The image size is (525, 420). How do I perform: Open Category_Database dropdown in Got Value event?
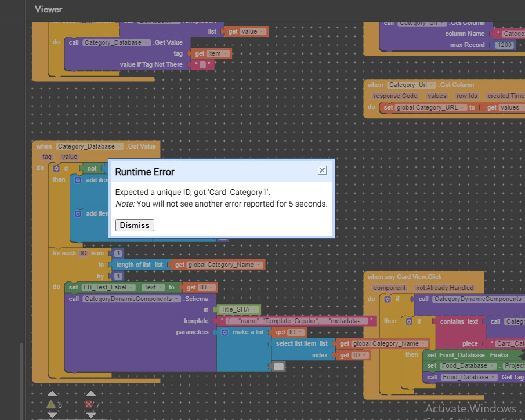coord(119,146)
